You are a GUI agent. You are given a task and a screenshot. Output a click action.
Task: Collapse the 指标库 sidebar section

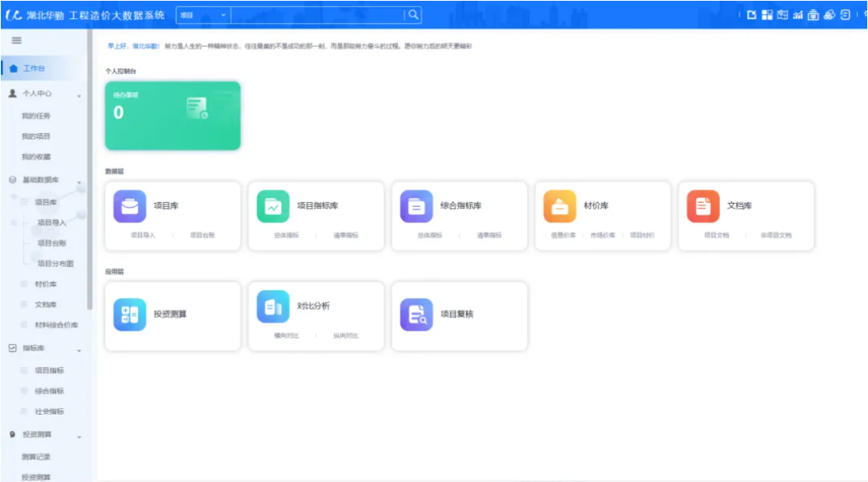(x=78, y=349)
